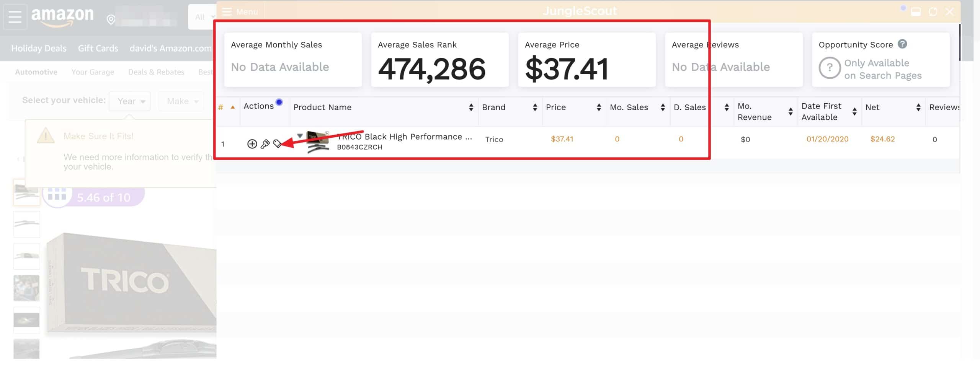Click the blue dot beside Actions header

coord(279,102)
